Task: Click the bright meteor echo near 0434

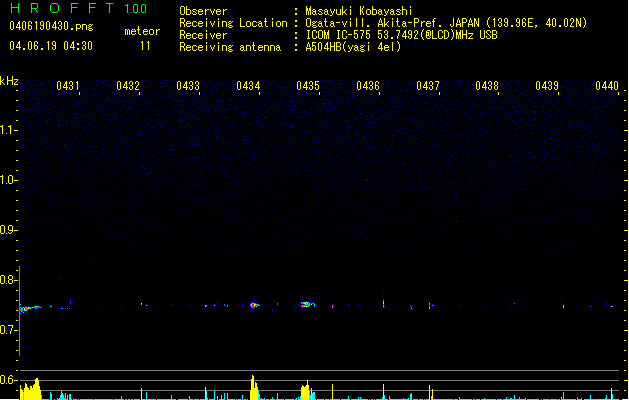Action: (254, 305)
